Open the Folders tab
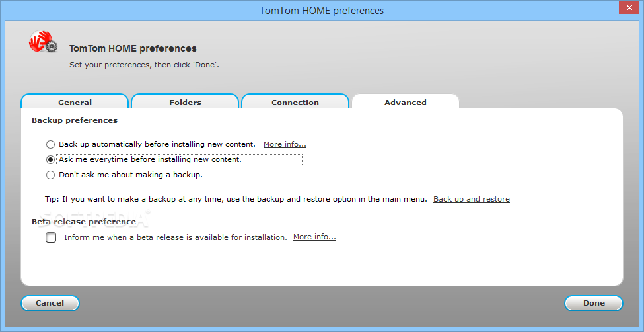The image size is (644, 332). coord(185,102)
